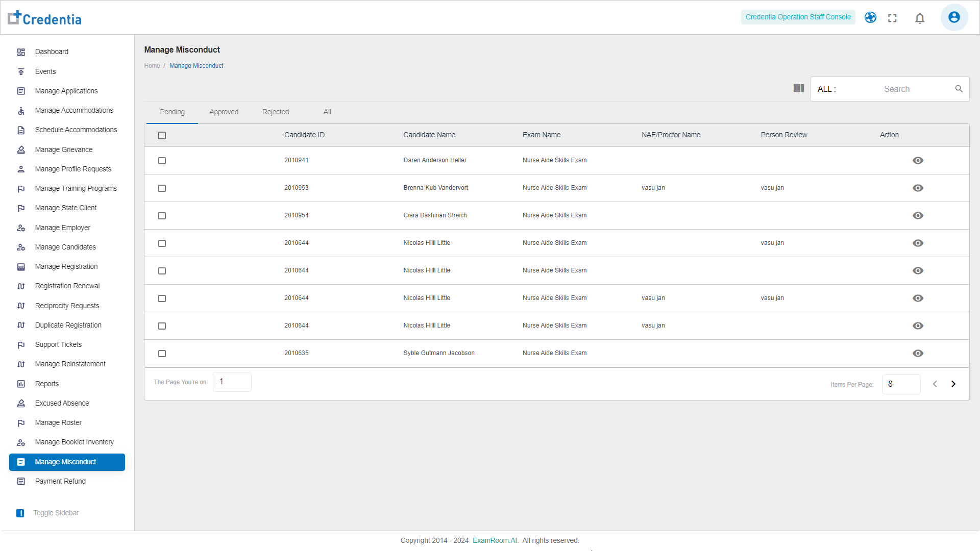The height and width of the screenshot is (551, 980).
Task: Click the globe language icon
Action: point(870,18)
